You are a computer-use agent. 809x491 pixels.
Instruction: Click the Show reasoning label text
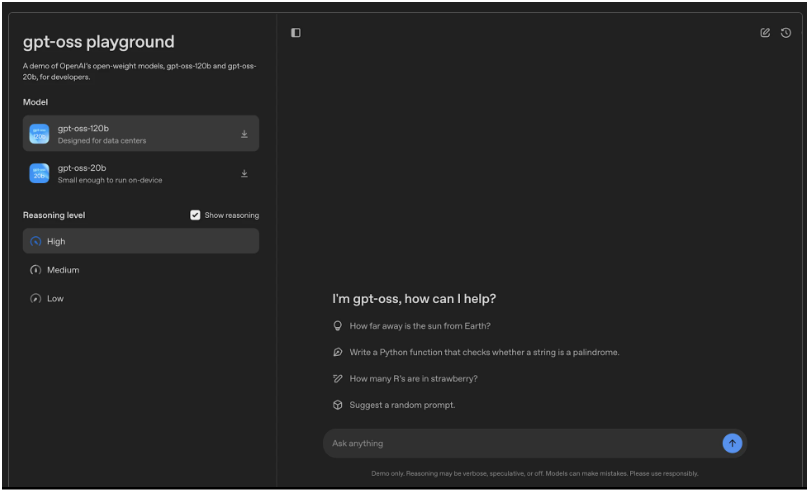click(232, 215)
